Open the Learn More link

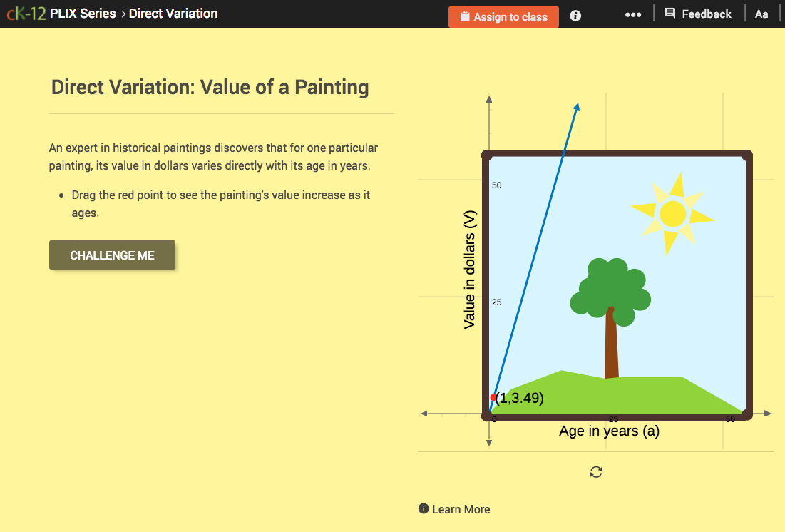(461, 509)
